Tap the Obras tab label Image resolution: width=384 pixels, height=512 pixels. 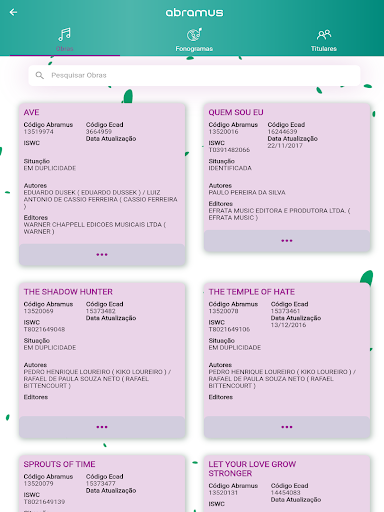point(65,49)
